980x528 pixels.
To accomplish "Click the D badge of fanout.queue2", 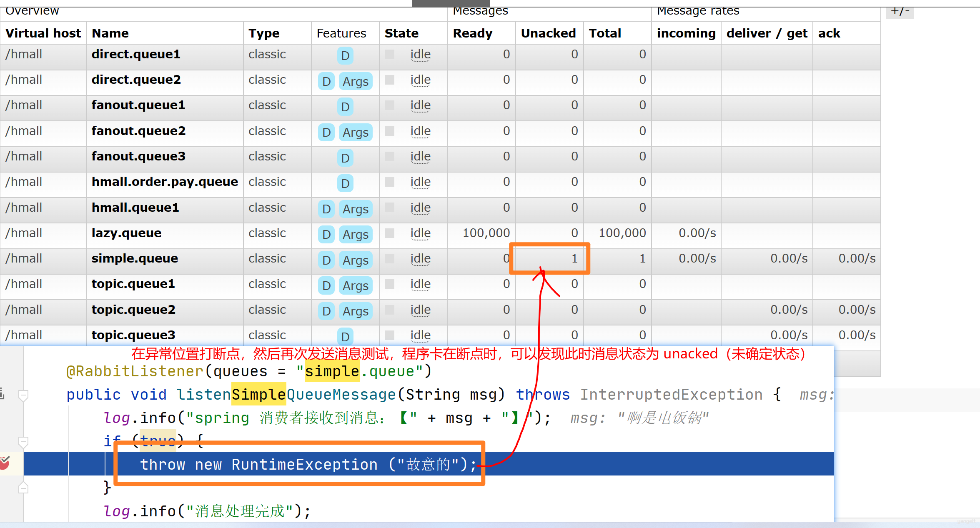I will pos(326,132).
